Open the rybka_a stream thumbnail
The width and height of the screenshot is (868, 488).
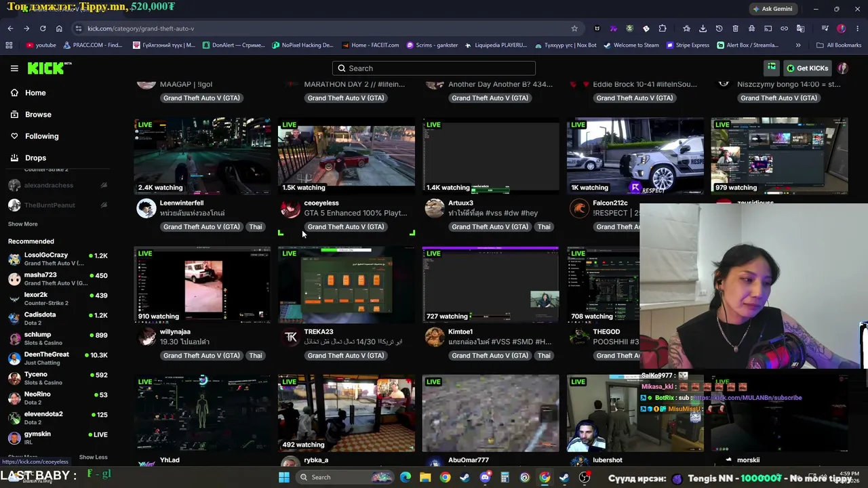(x=347, y=413)
